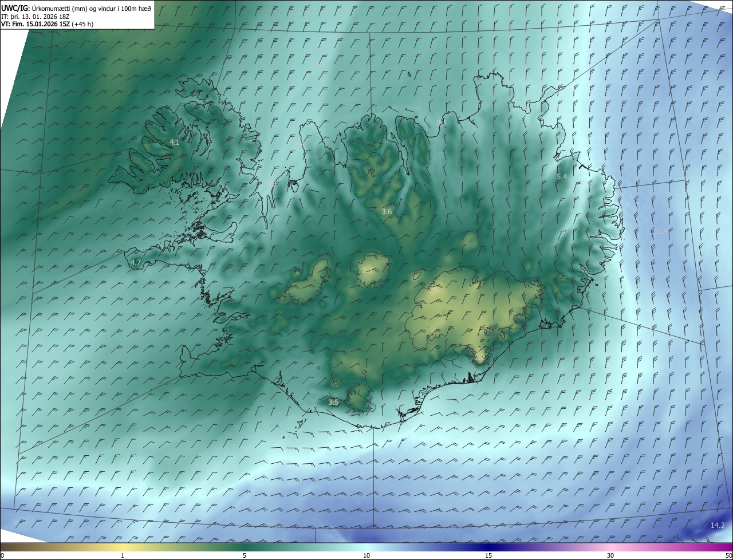Click the 5 tick on the colour scale
Image resolution: width=733 pixels, height=560 pixels.
(x=245, y=555)
